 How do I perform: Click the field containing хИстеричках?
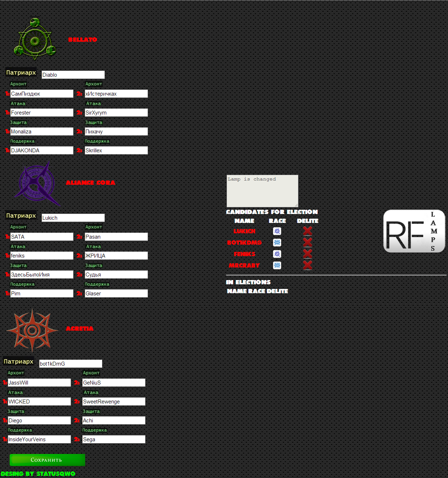point(116,93)
